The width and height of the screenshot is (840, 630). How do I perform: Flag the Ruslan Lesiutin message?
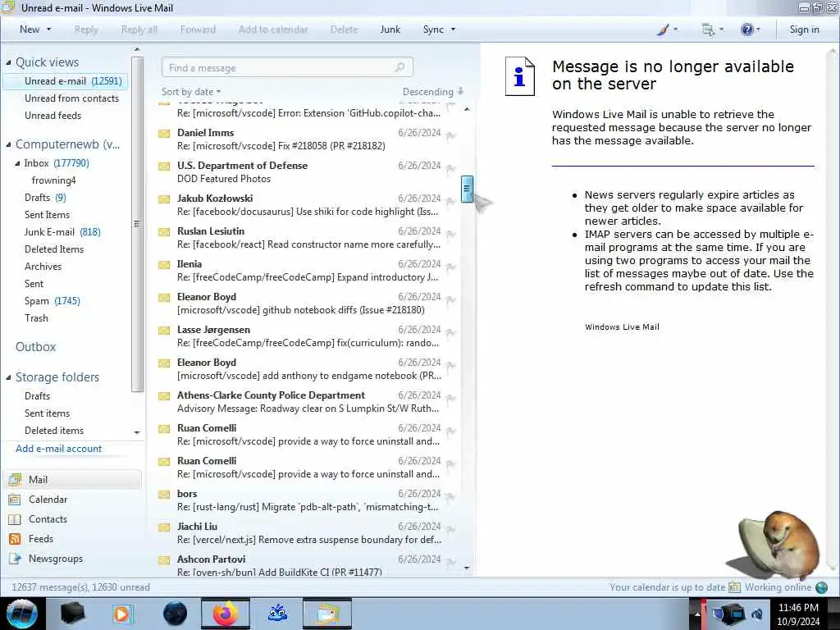point(450,234)
